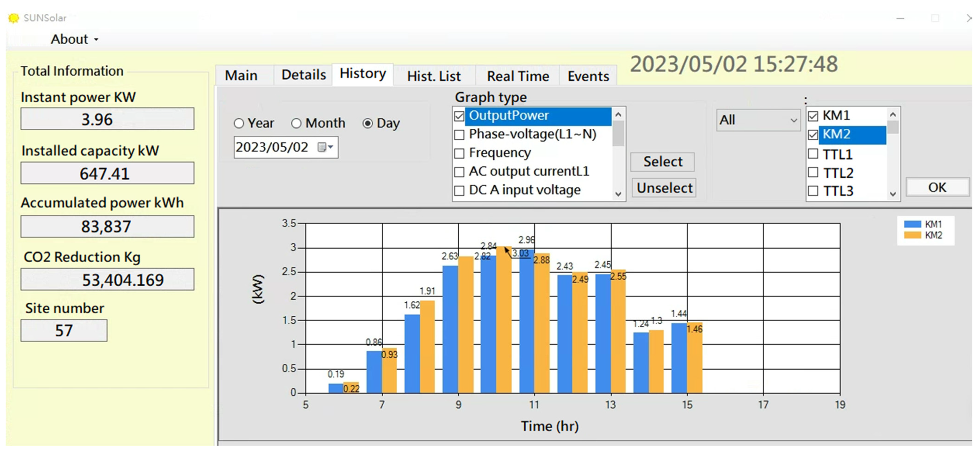Uncheck the KM1 device checkbox
Screen dimensions: 980x453
pyautogui.click(x=813, y=116)
